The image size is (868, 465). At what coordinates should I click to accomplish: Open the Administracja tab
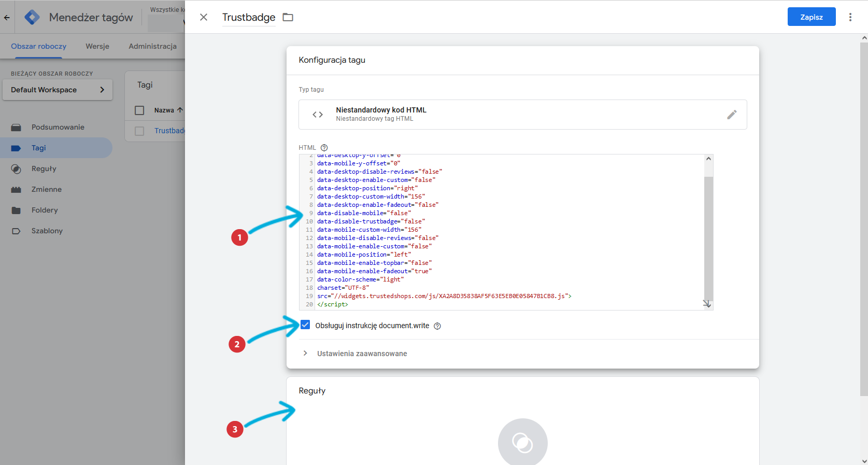pos(153,46)
